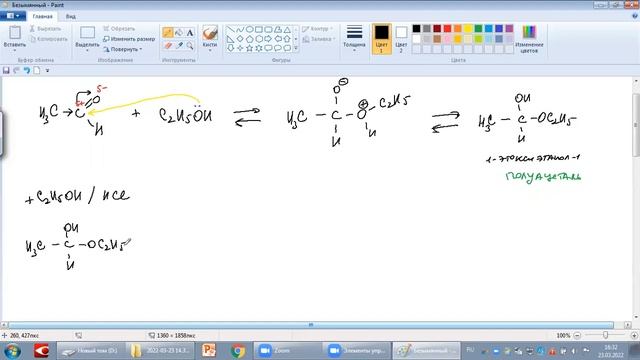Screen dimensions: 640x360
Task: Pick the dark red color swatch
Action: (437, 28)
